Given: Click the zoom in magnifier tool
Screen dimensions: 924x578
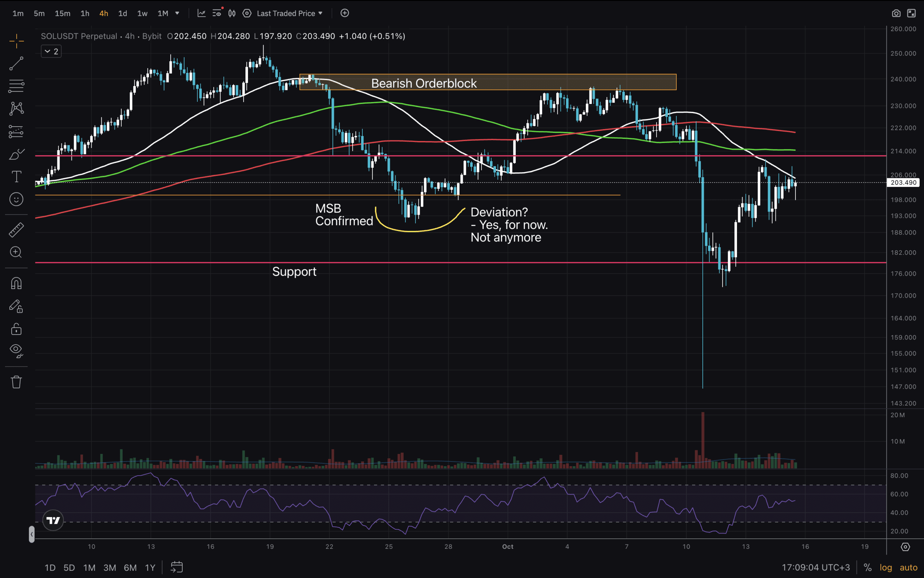Looking at the screenshot, I should point(16,252).
